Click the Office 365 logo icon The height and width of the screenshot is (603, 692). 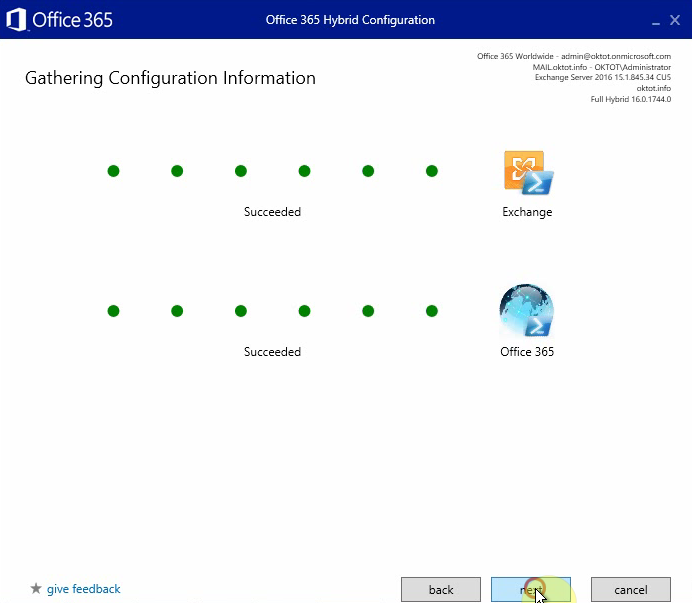[16, 20]
